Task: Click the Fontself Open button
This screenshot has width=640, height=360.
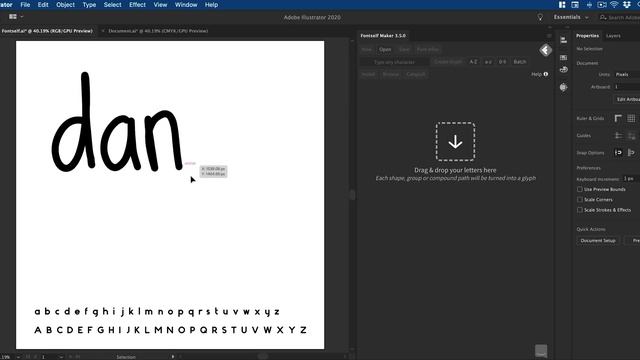Action: 385,49
